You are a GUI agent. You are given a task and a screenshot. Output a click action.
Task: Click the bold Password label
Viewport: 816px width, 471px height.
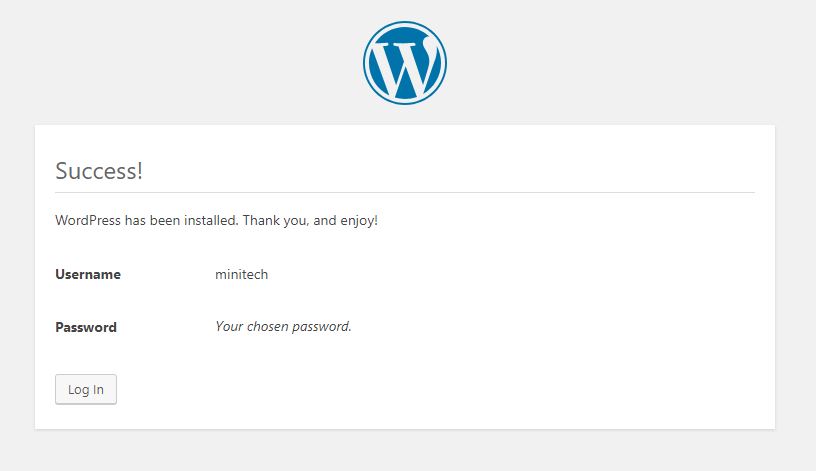click(86, 327)
